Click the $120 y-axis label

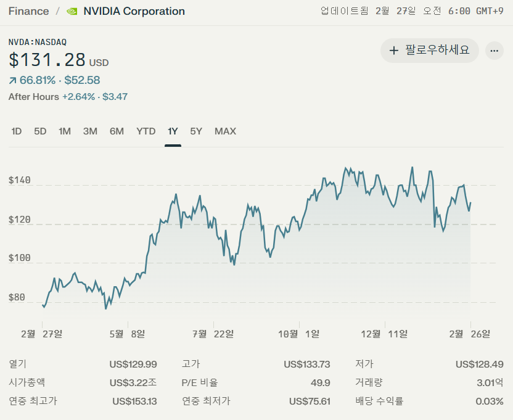[x=20, y=220]
